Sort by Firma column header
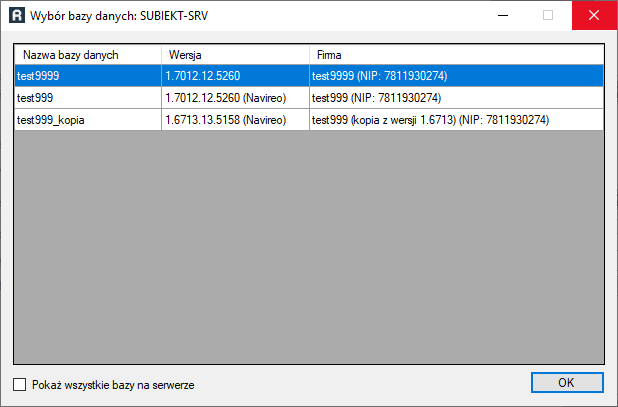 (x=456, y=55)
